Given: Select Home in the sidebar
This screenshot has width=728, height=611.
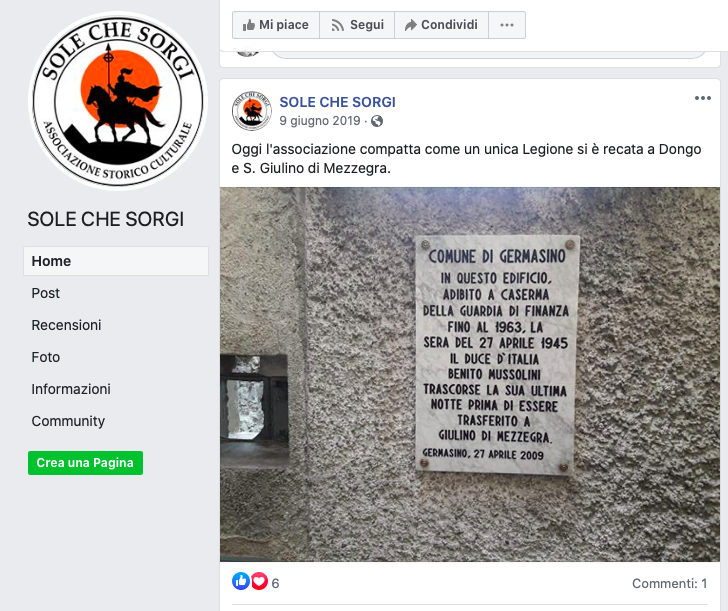Looking at the screenshot, I should tap(116, 261).
